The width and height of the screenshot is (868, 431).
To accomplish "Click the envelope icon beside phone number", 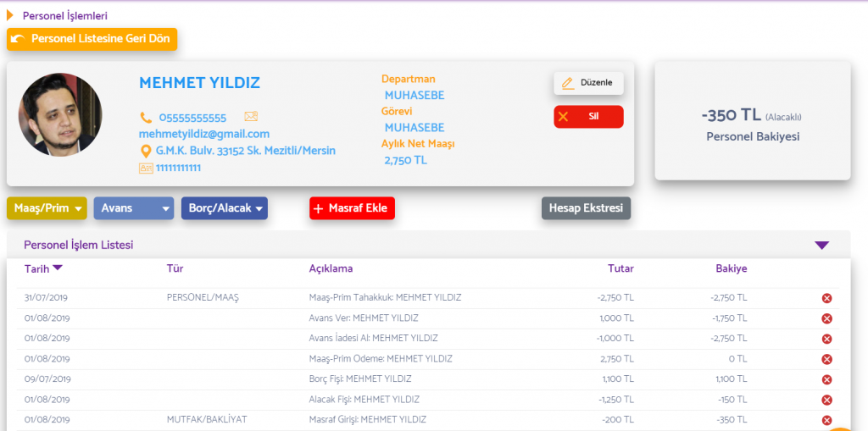I will pos(250,117).
